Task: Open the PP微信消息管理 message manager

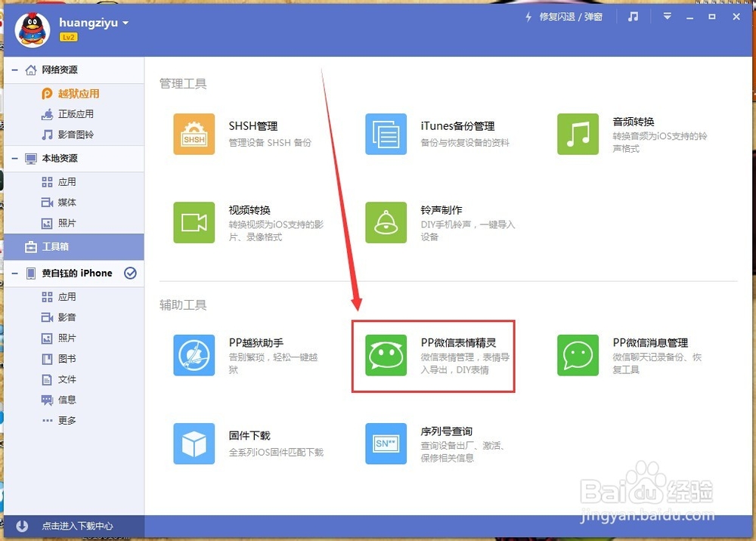Action: (578, 355)
